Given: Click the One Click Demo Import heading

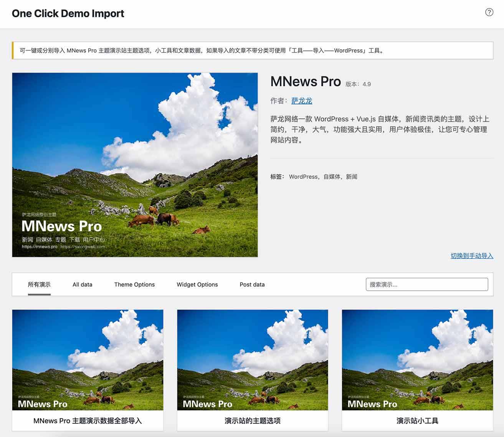Looking at the screenshot, I should (x=68, y=13).
